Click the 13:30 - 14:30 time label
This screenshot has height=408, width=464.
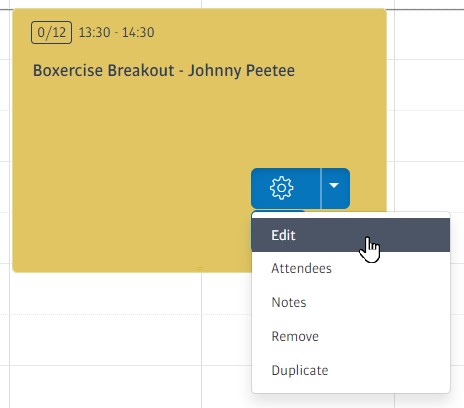pos(116,32)
